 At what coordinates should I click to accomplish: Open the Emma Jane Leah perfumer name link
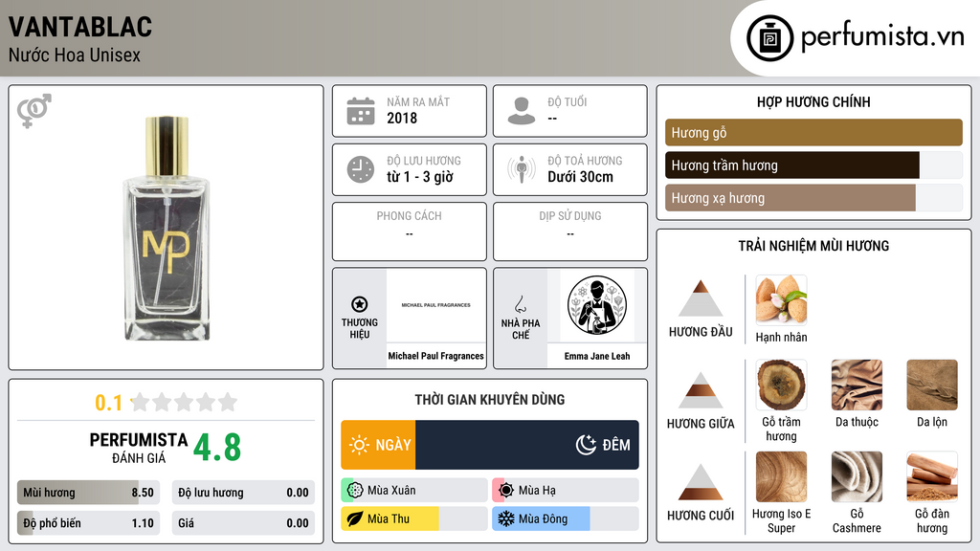(597, 356)
